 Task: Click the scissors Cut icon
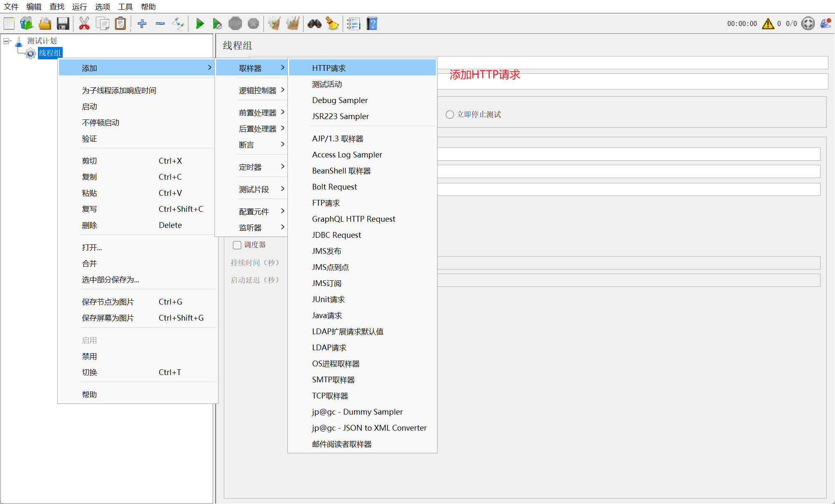pyautogui.click(x=84, y=23)
